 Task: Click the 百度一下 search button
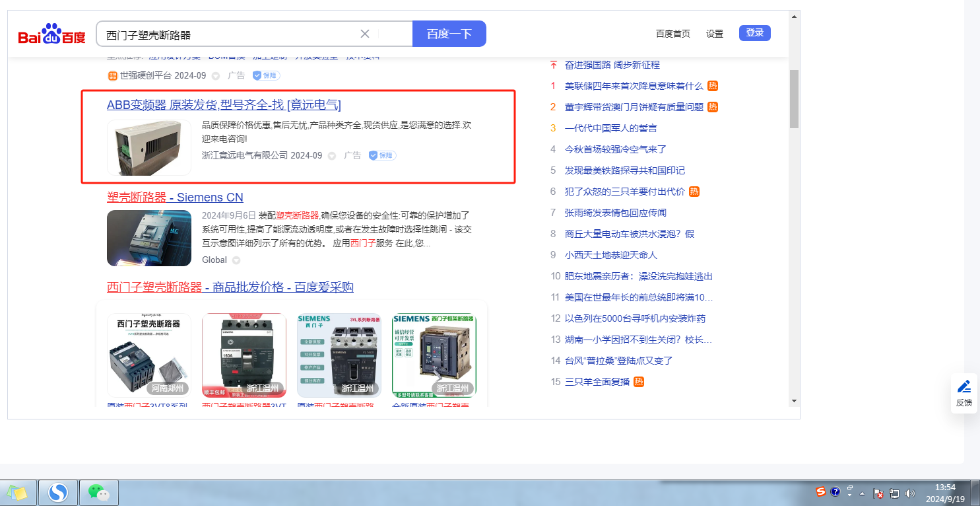point(449,34)
